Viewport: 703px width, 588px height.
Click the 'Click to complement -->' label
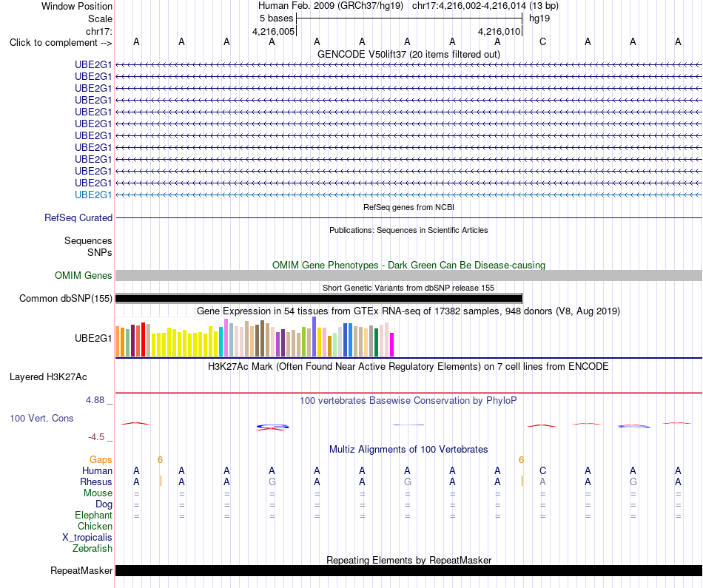click(61, 43)
